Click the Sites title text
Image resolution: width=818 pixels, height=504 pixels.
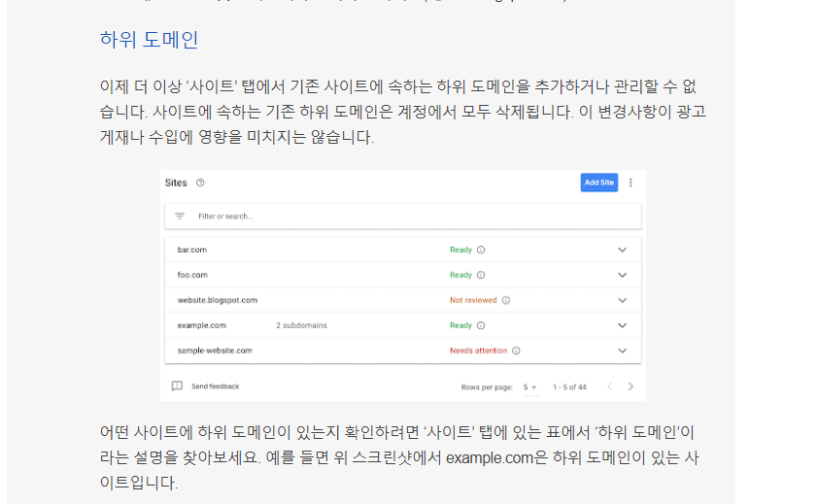(176, 183)
